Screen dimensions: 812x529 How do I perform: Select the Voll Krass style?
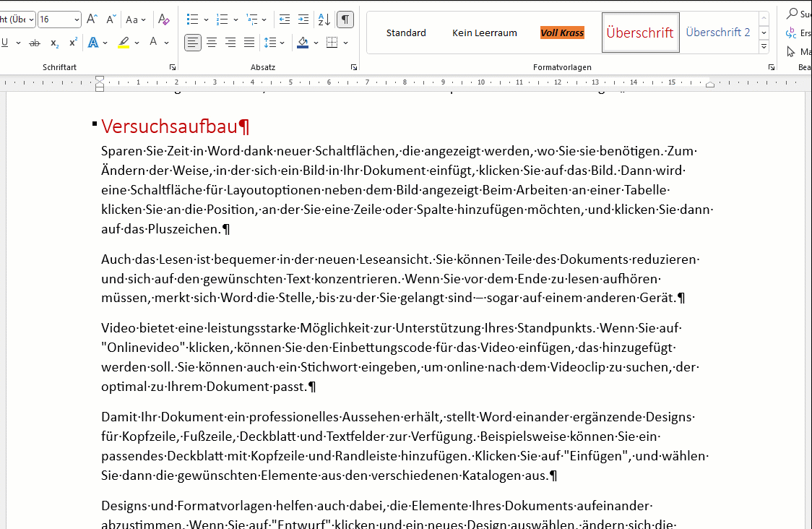[562, 33]
